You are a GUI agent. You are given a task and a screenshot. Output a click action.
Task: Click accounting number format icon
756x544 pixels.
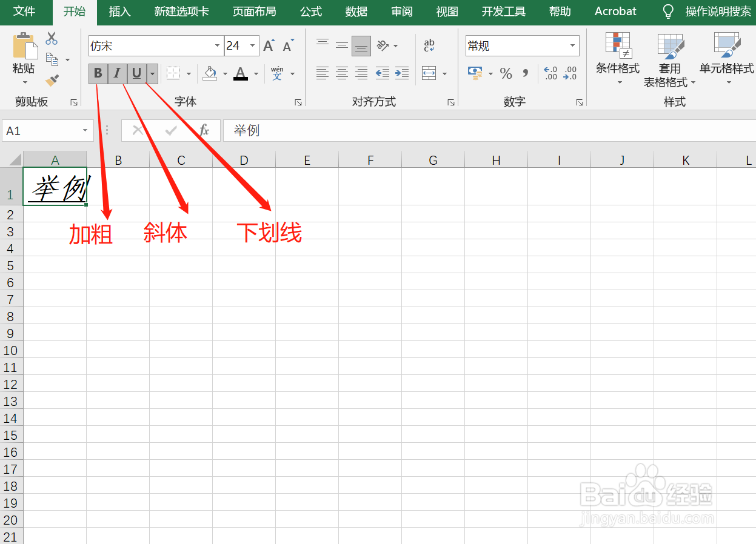tap(475, 73)
